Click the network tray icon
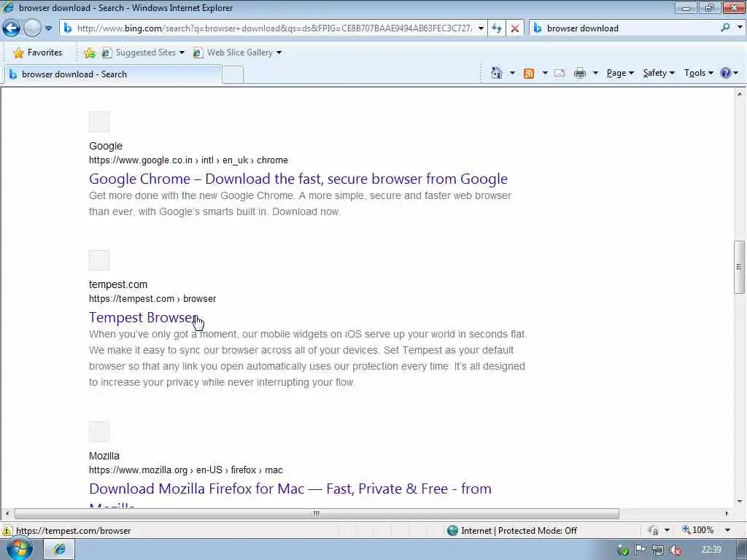 point(658,550)
